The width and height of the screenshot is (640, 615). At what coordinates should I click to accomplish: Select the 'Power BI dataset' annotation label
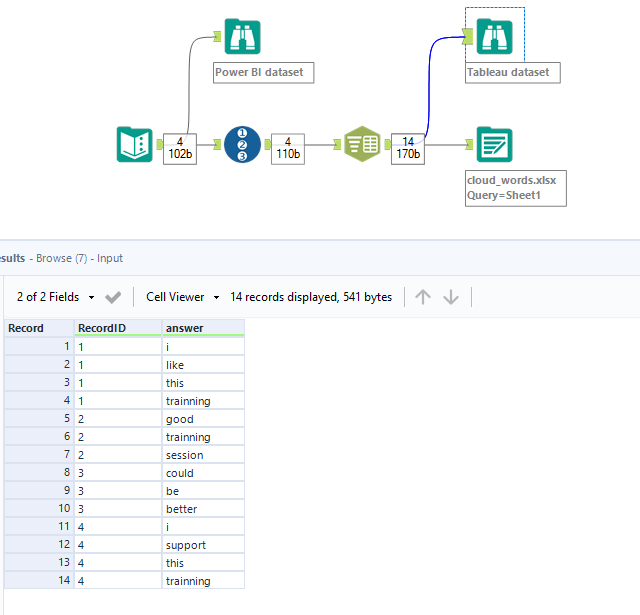pyautogui.click(x=264, y=72)
